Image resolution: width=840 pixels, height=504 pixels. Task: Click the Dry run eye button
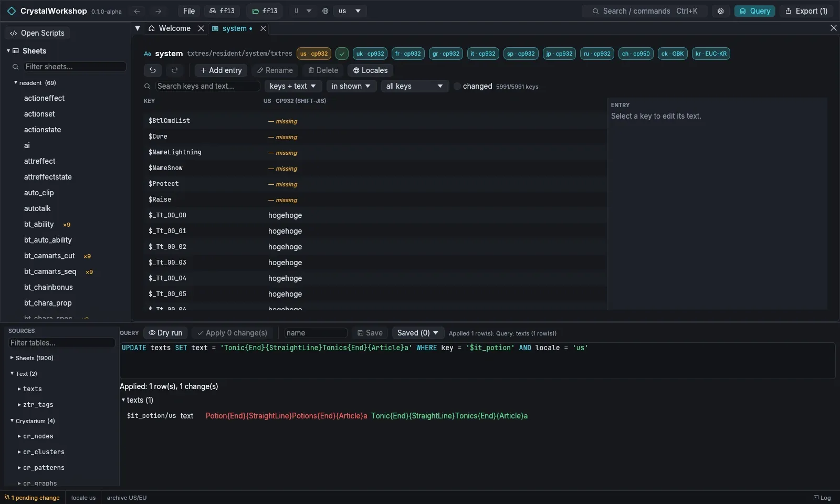click(165, 333)
